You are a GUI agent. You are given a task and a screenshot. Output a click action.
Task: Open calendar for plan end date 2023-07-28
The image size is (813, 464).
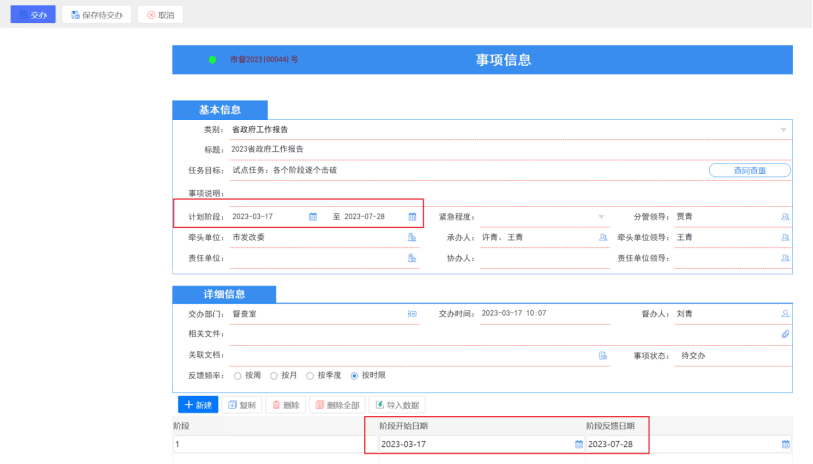412,217
